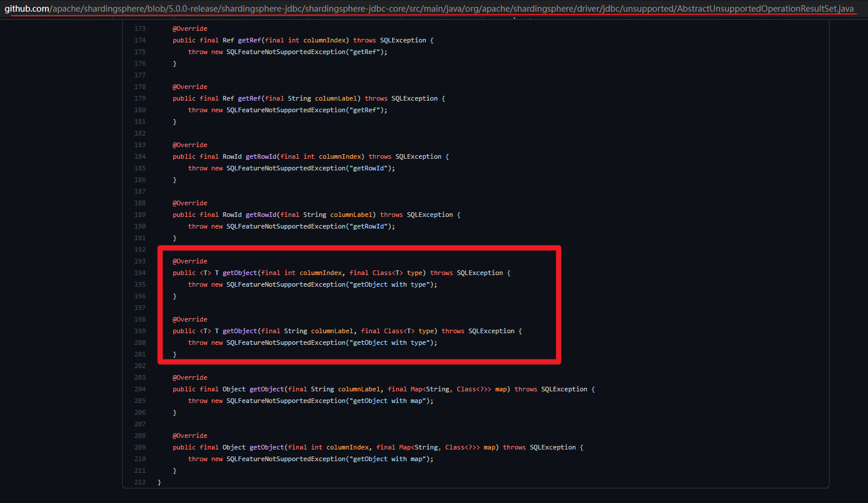Image resolution: width=868 pixels, height=503 pixels.
Task: Click getObject method name on line 209
Action: pyautogui.click(x=267, y=447)
